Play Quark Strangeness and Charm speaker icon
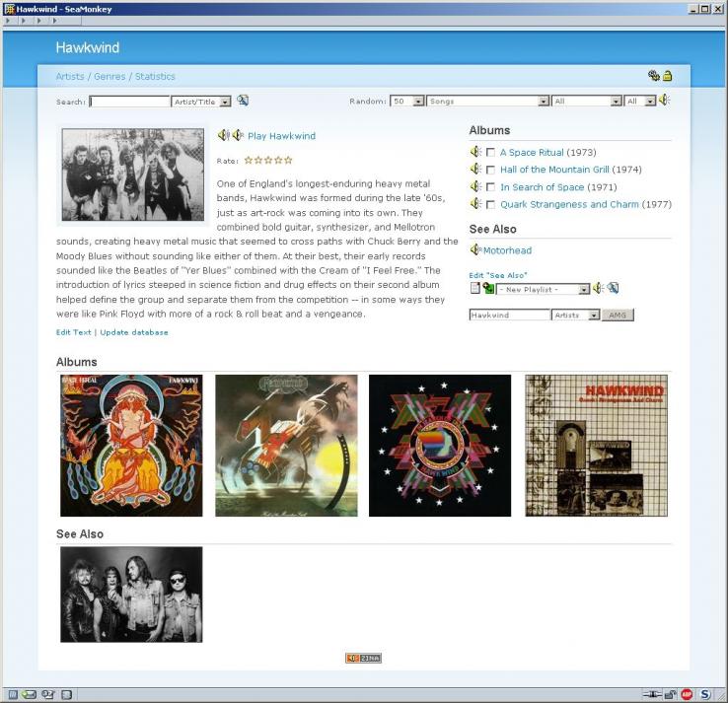728x703 pixels. (475, 204)
